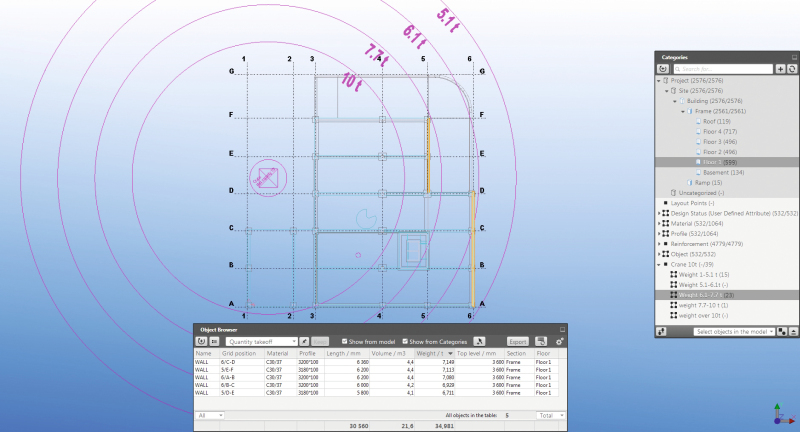The image size is (800, 432).
Task: Click the eject-style icon at Categories panel bottom
Action: click(x=793, y=332)
